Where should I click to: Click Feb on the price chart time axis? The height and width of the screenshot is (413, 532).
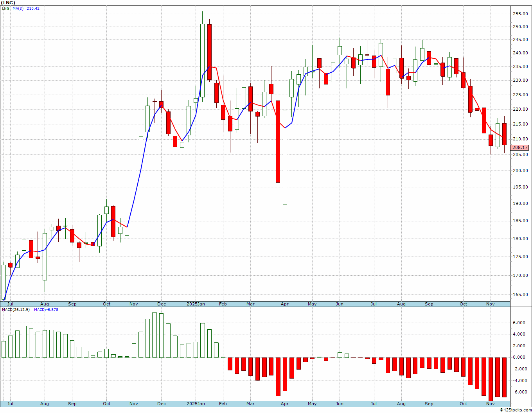(223, 304)
